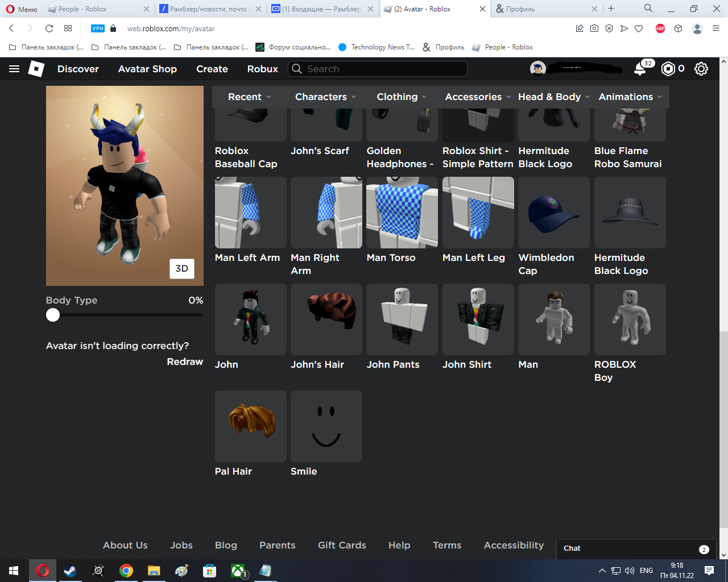Viewport: 728px width, 582px height.
Task: Open the AdBlock Plus extension icon
Action: 660,28
